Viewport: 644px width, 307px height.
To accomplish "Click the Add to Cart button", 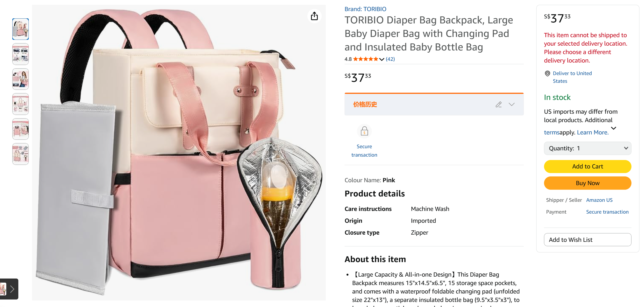I will tap(587, 167).
